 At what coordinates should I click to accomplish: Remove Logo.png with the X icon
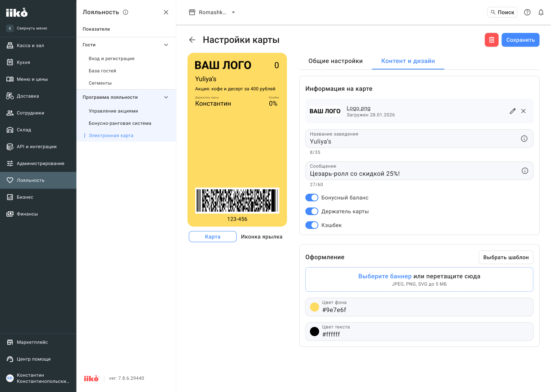point(523,111)
